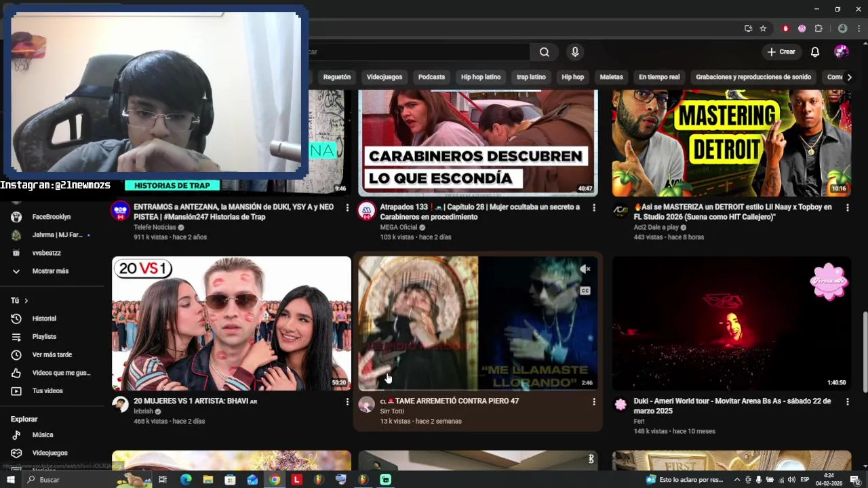Open vvsbeatzz subscription channel
The height and width of the screenshot is (488, 868).
(x=46, y=253)
